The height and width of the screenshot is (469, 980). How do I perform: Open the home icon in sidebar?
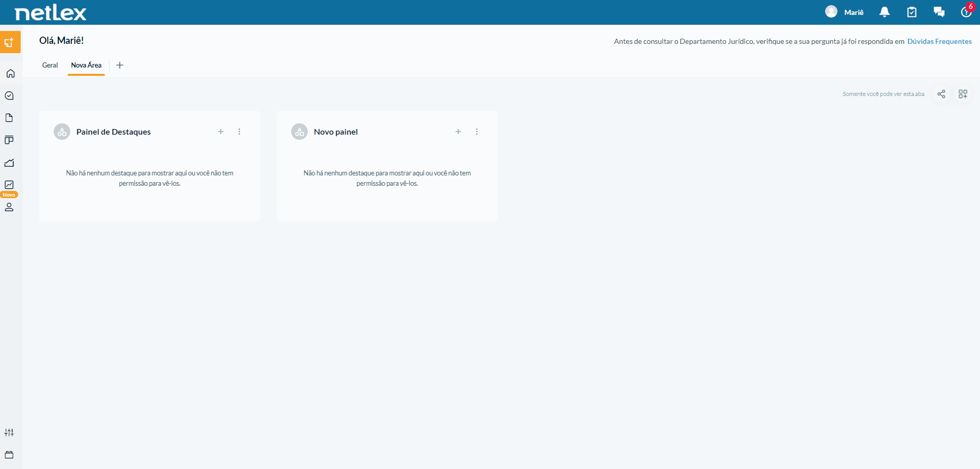[x=10, y=73]
